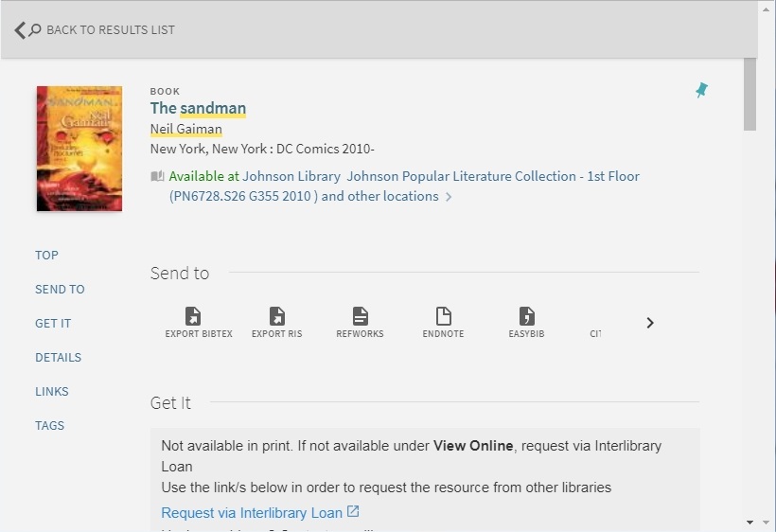This screenshot has width=776, height=532.
Task: Jump to the Send To section
Action: (60, 290)
